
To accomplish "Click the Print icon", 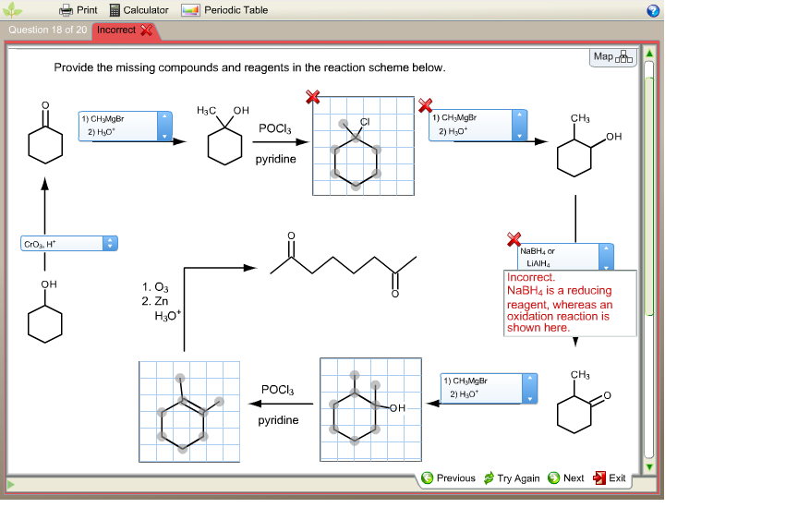I will (66, 10).
